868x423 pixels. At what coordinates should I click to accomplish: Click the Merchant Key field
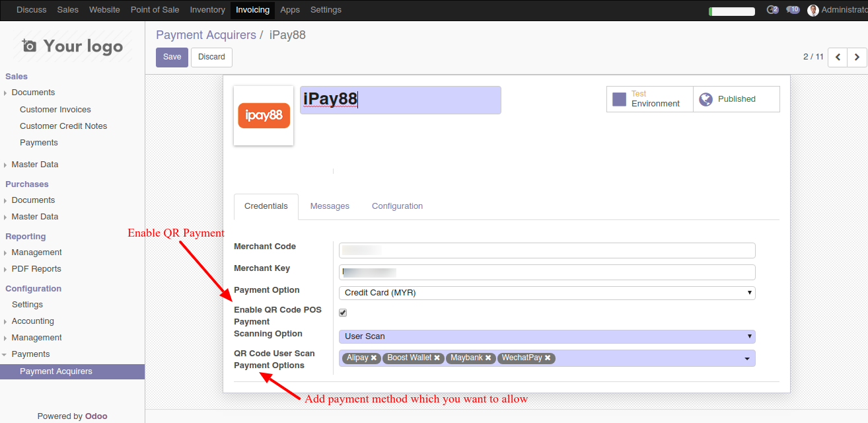coord(547,272)
